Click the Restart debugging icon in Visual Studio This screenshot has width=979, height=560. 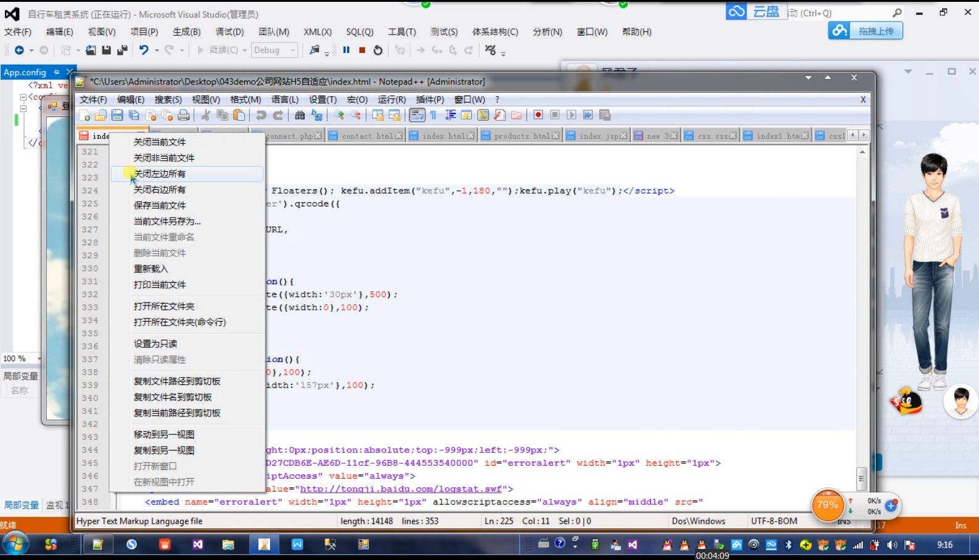pyautogui.click(x=378, y=50)
